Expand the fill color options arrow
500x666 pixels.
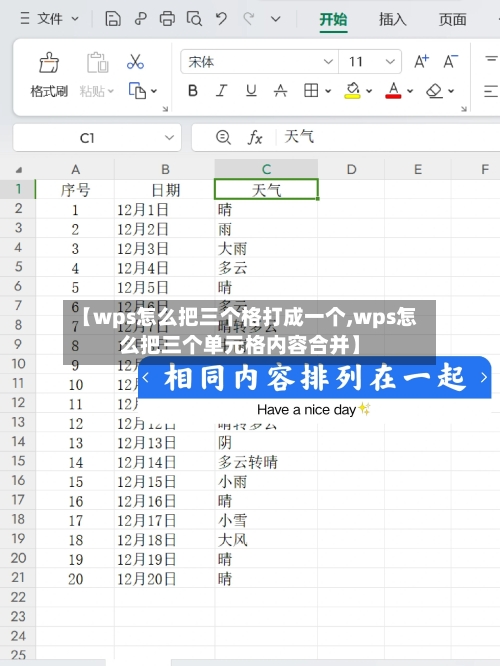click(369, 91)
